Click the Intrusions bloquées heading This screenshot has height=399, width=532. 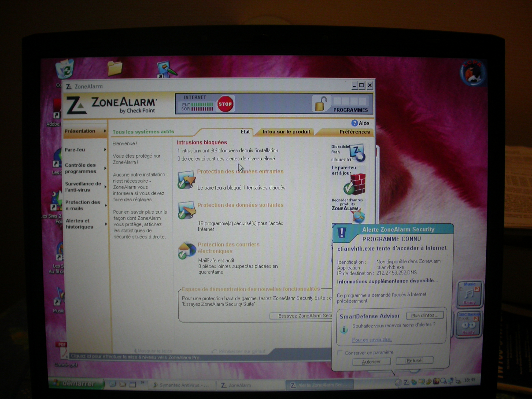pos(202,142)
